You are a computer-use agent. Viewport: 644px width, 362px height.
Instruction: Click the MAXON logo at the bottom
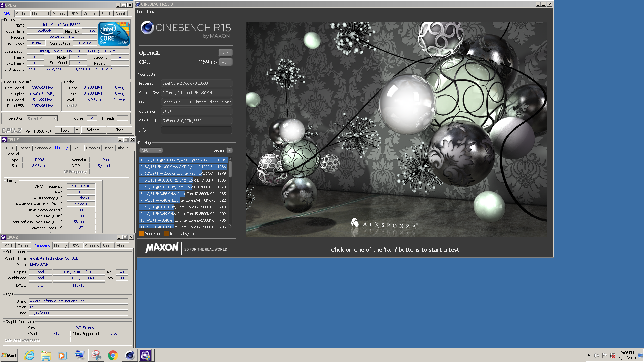162,248
